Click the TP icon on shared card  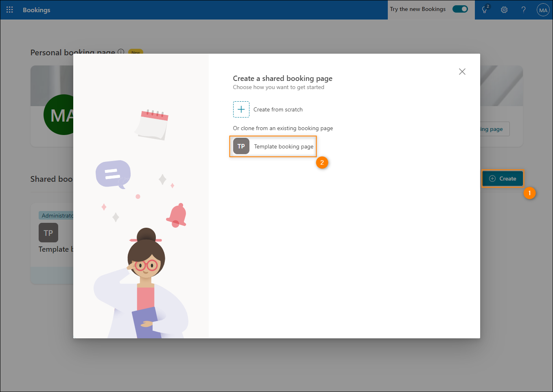tap(48, 233)
